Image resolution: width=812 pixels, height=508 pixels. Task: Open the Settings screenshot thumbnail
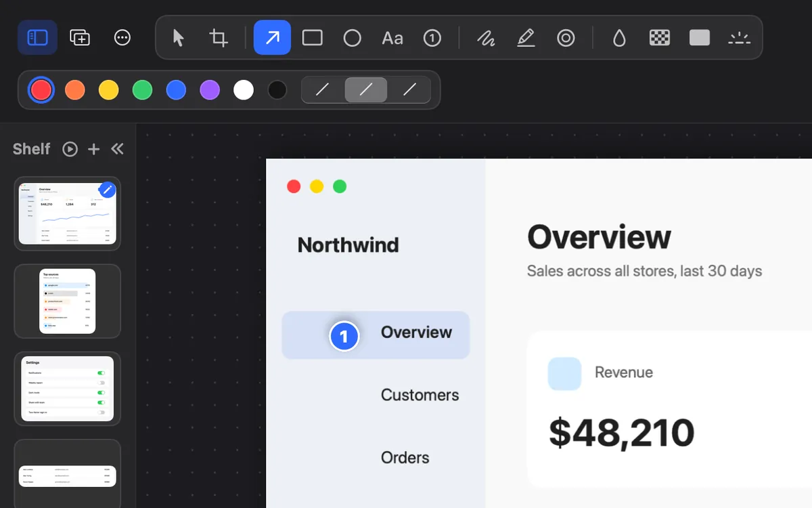tap(68, 389)
